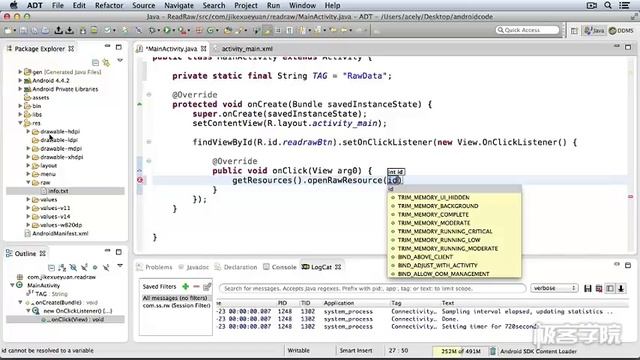Screen dimensions: 640x360
Task: Open the Apple menu
Action: click(x=13, y=5)
